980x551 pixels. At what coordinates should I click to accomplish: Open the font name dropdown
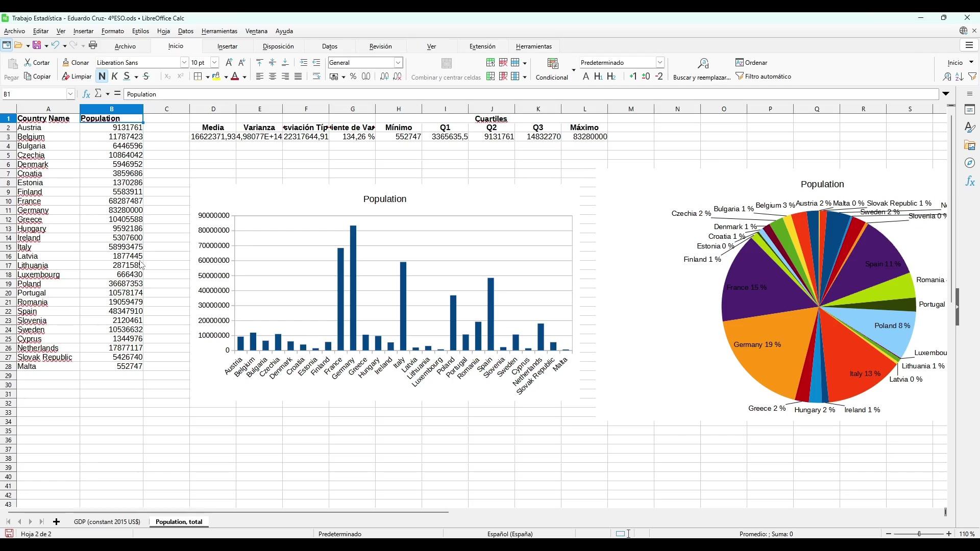pyautogui.click(x=184, y=62)
